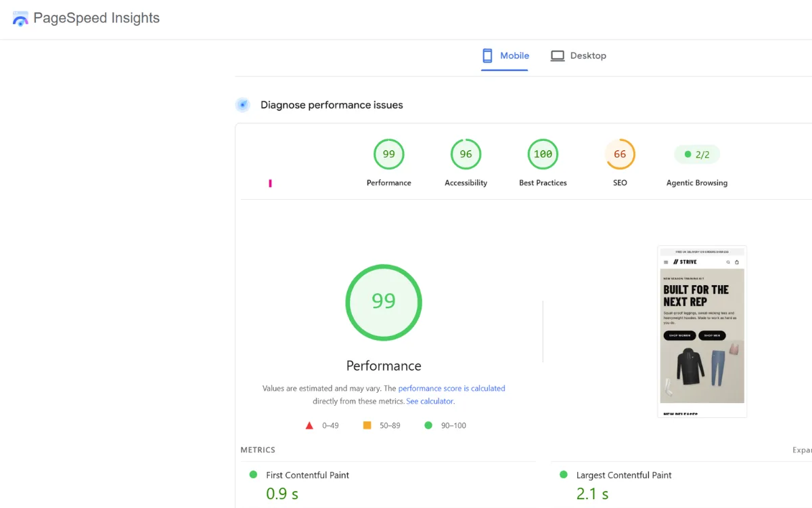The width and height of the screenshot is (812, 508).
Task: Click the First Contentful Paint metric label
Action: (x=308, y=475)
